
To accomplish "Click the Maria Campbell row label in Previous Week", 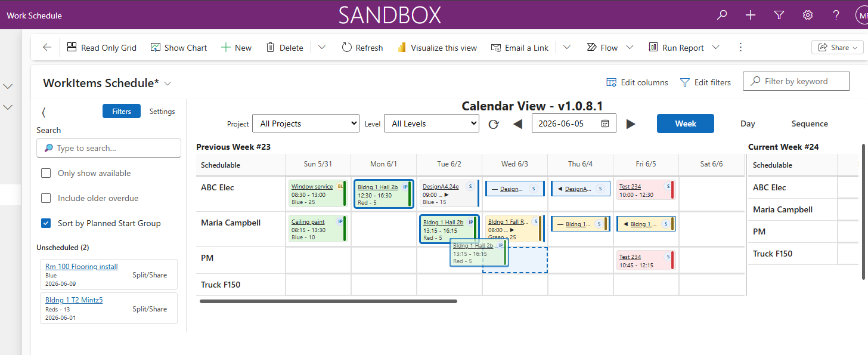I will pos(231,223).
